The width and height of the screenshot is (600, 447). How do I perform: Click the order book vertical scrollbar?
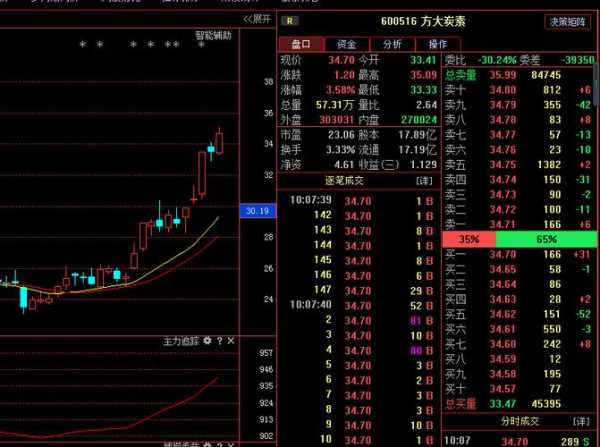pos(597,82)
